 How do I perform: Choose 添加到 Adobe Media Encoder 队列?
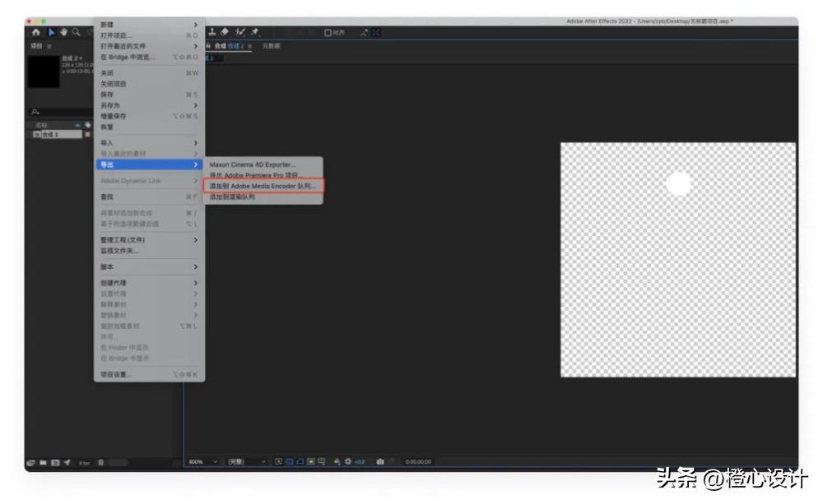coord(263,187)
